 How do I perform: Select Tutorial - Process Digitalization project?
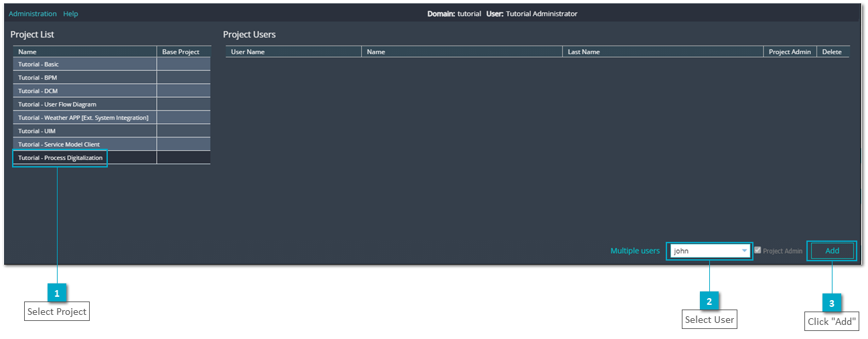(x=111, y=157)
